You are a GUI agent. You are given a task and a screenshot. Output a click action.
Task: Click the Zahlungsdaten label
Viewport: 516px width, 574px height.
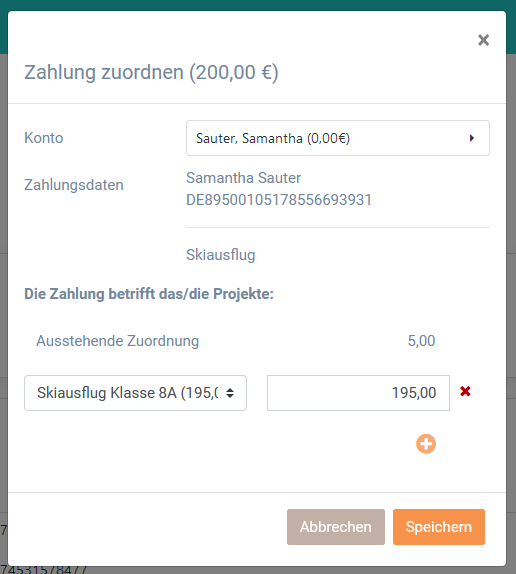tap(74, 185)
